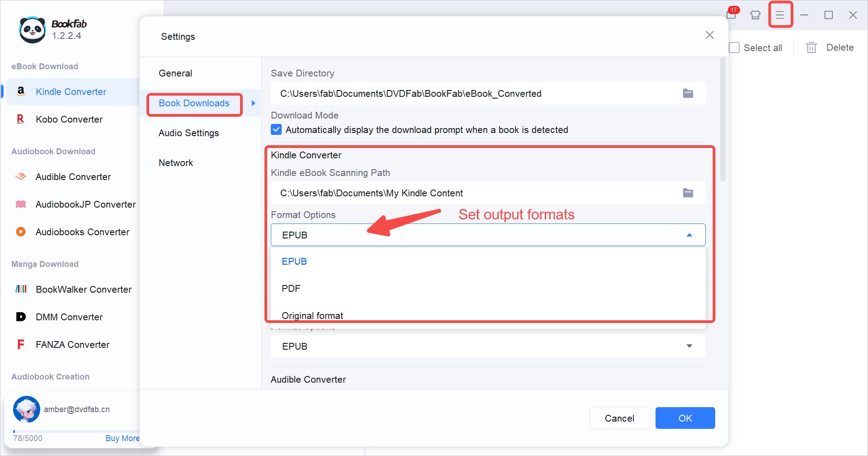This screenshot has width=868, height=456.
Task: Collapse the Kindle Format Options dropdown
Action: pyautogui.click(x=689, y=235)
